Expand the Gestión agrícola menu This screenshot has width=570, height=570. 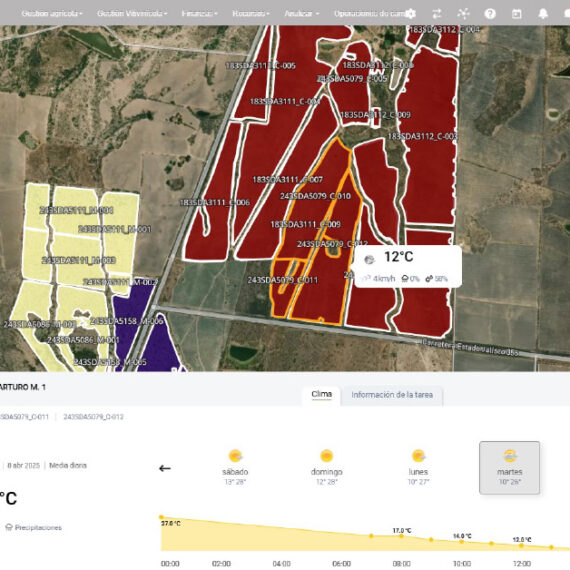coord(52,14)
